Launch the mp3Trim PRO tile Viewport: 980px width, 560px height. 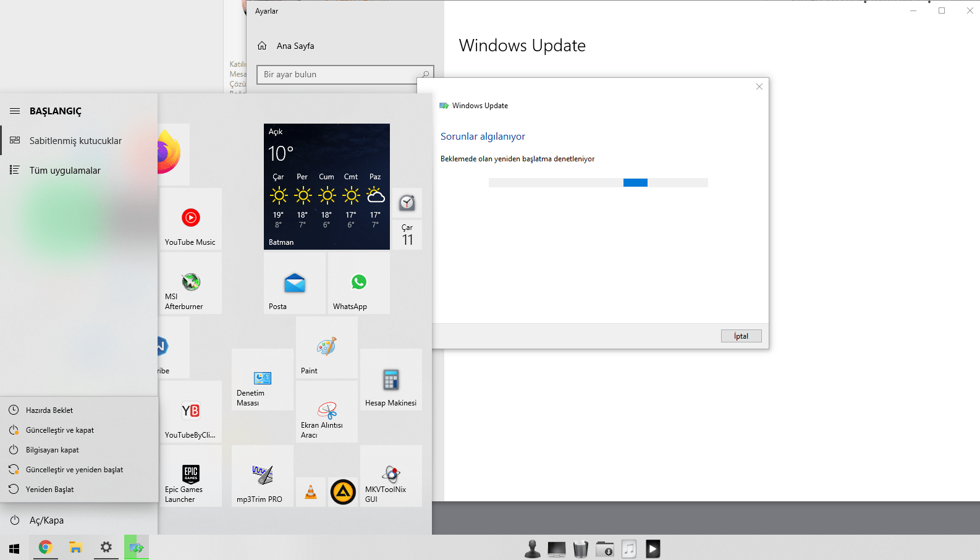(x=263, y=476)
